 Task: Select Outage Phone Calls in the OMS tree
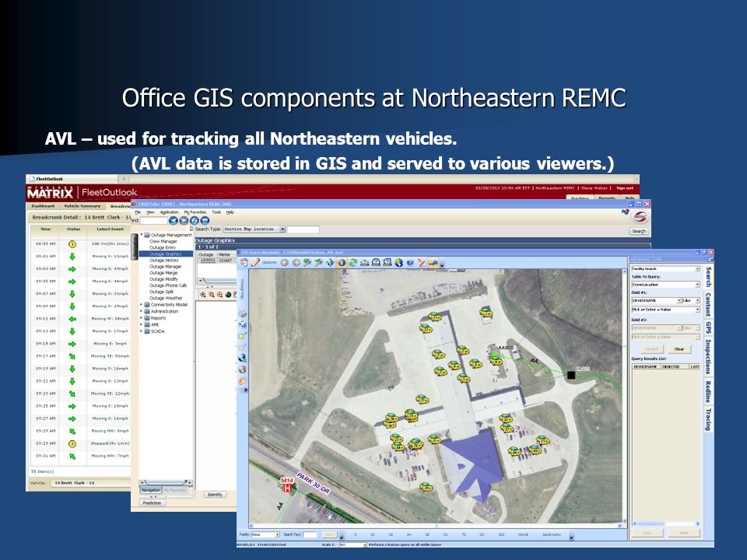168,285
